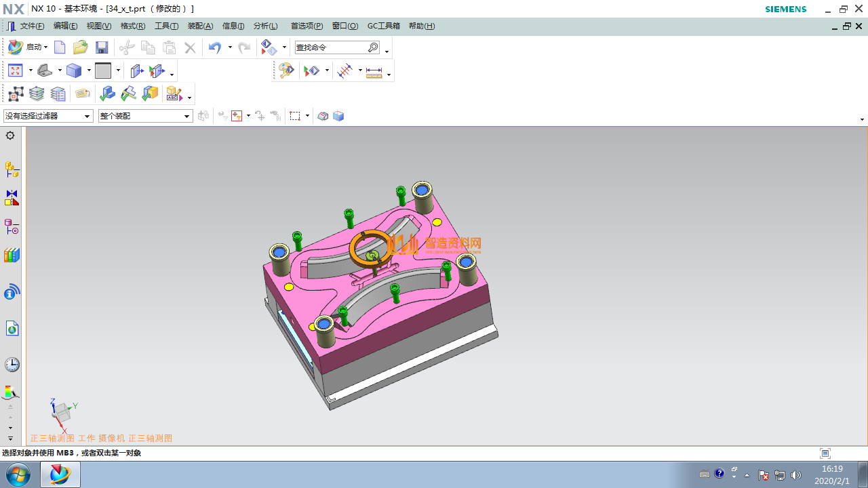Open the History clock panel
This screenshot has width=868, height=488.
coord(12,365)
